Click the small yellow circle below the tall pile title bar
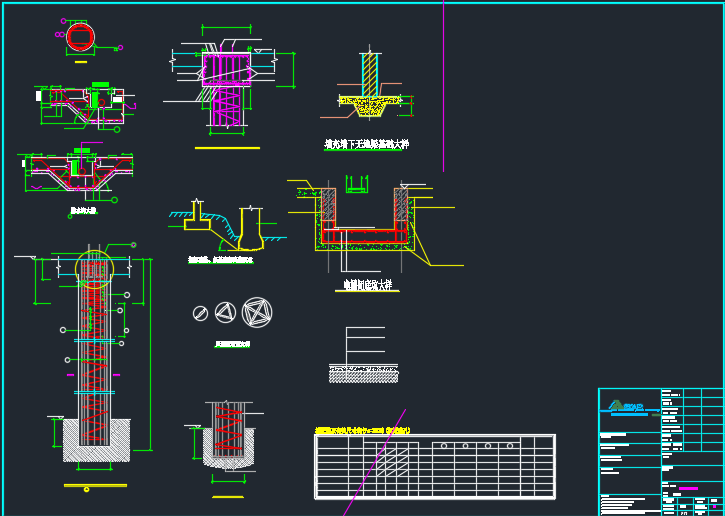 click(x=86, y=490)
